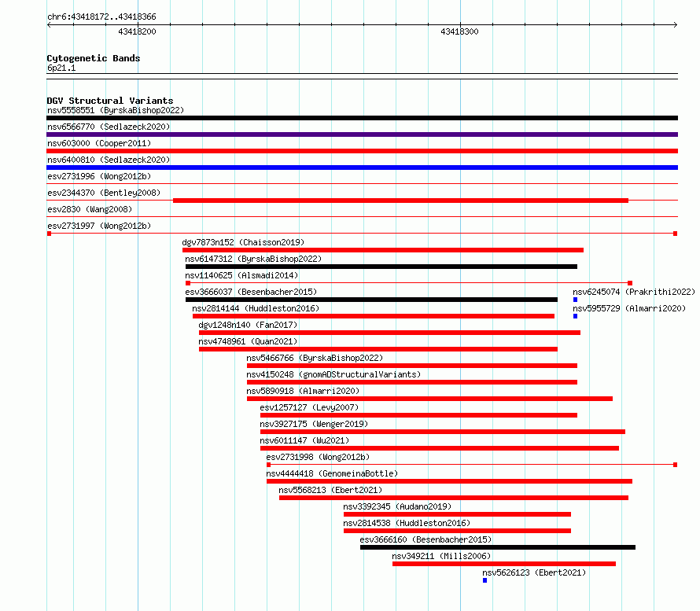Select the red nsv4444418 variant bar
The width and height of the screenshot is (700, 611).
pos(450,481)
